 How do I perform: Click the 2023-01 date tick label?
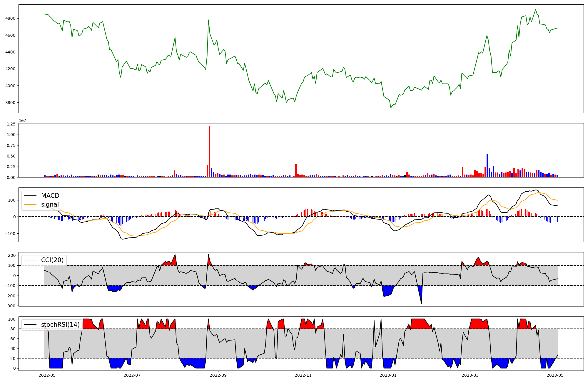point(388,375)
